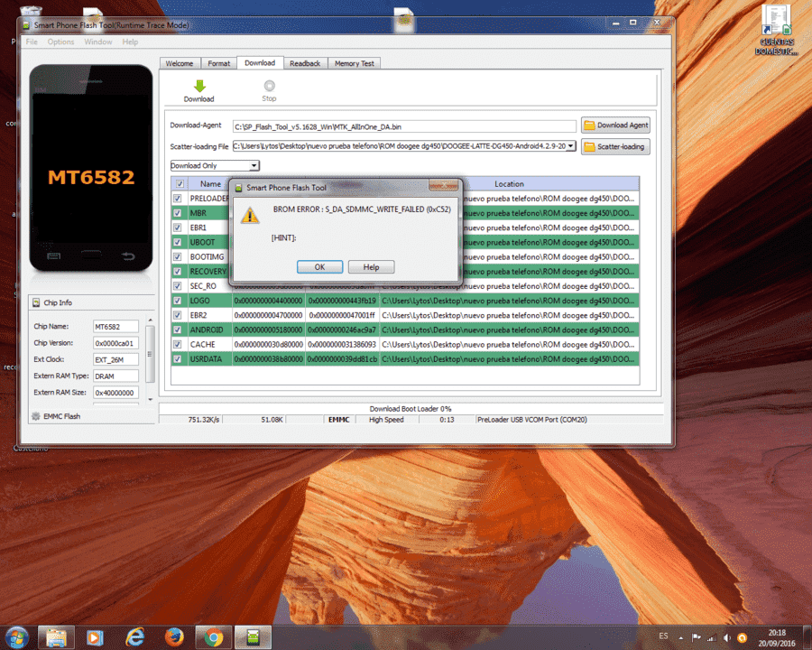Open the Window menu
Viewport: 812px width, 650px height.
[x=97, y=42]
